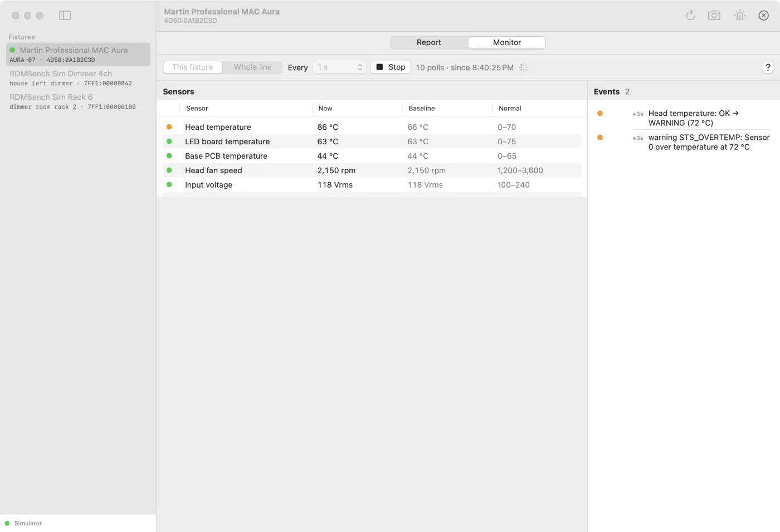Screen dimensions: 780x532
Task: Select RDMBench Sim Rack 6 fixture
Action: (x=78, y=101)
